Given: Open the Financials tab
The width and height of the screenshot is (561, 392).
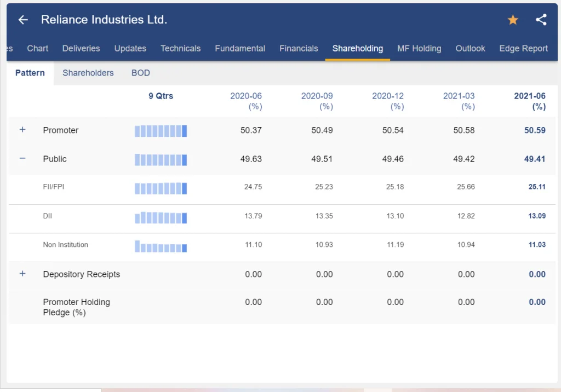Looking at the screenshot, I should [x=299, y=48].
